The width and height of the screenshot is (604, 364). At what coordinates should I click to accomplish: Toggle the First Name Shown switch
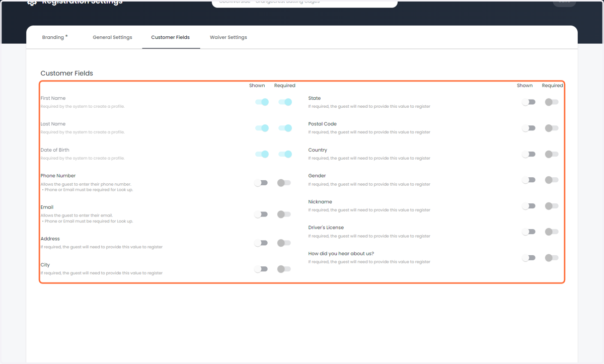[x=262, y=102]
